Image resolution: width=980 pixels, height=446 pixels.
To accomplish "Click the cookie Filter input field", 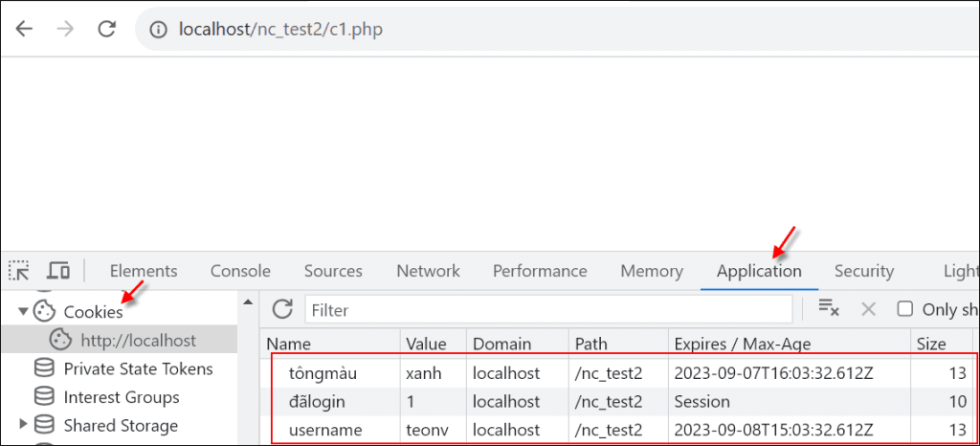I will coord(548,309).
